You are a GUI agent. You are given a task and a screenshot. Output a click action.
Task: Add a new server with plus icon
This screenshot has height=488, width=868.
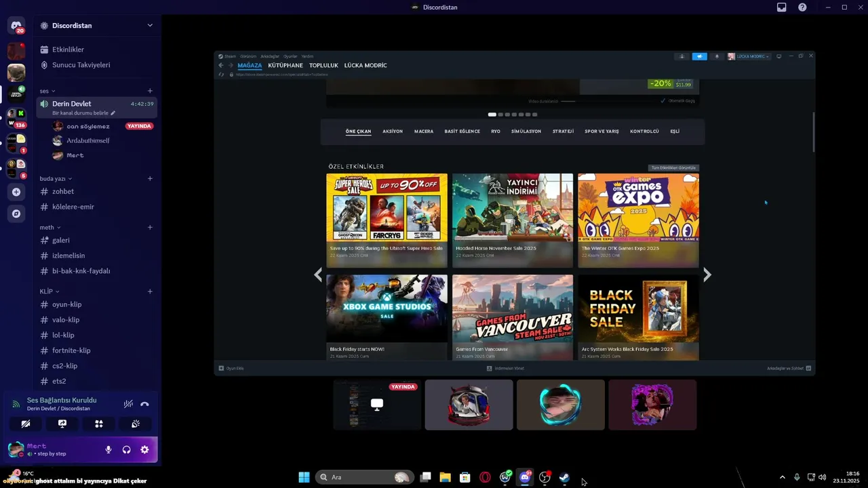tap(16, 192)
